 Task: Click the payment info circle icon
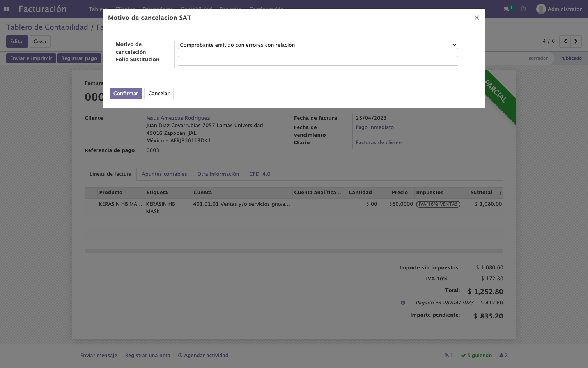[403, 303]
